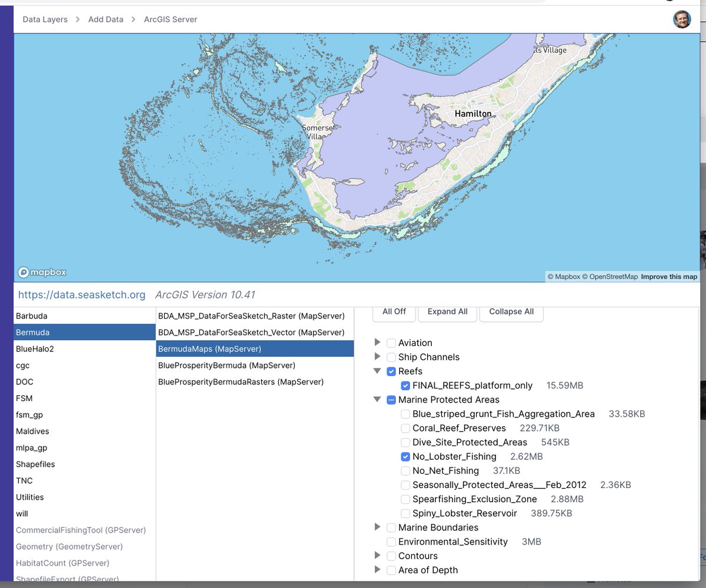Click CommercialFishingTool (GPServer) entry
Screen dimensions: 706x588
[x=85, y=530]
